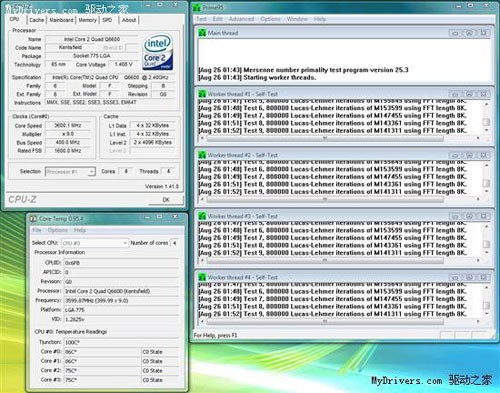
Task: Select the 'Starting worker threads' log line
Action: (257, 78)
